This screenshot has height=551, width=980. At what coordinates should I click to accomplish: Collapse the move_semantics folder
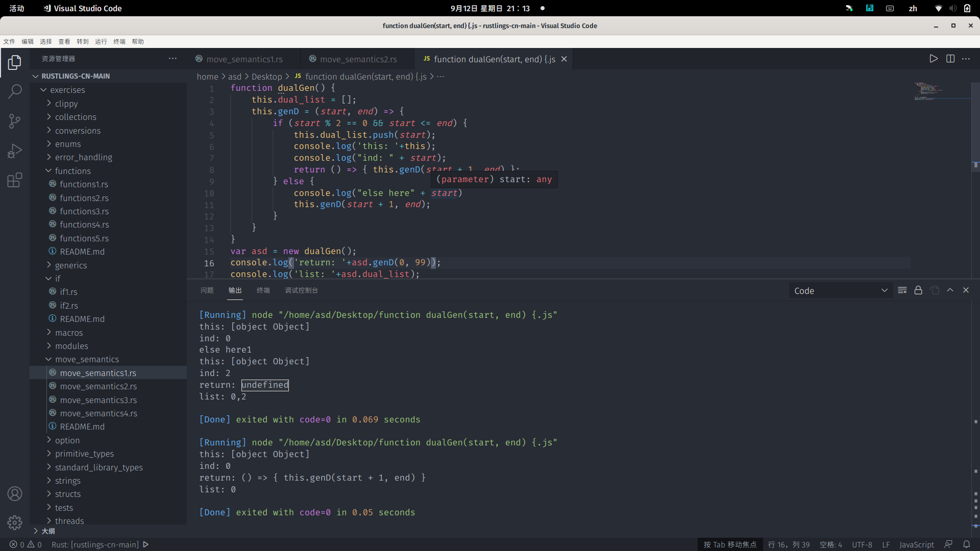[x=108, y=359]
